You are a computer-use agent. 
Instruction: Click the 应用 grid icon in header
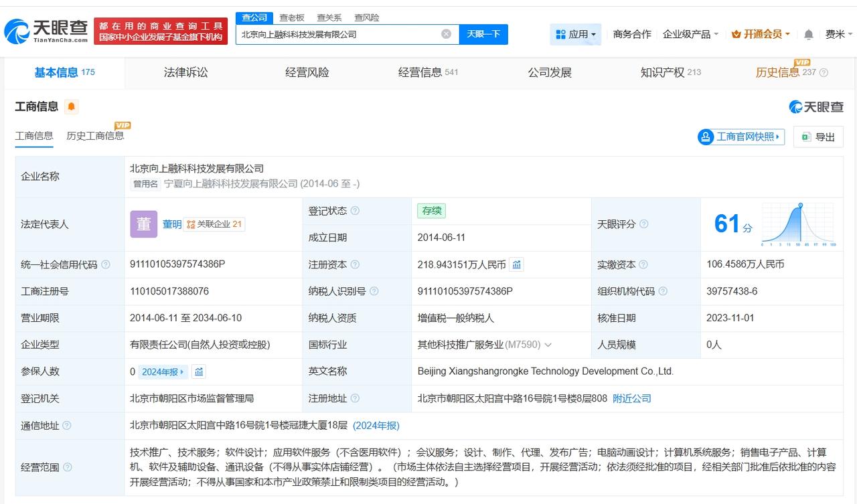tap(560, 34)
